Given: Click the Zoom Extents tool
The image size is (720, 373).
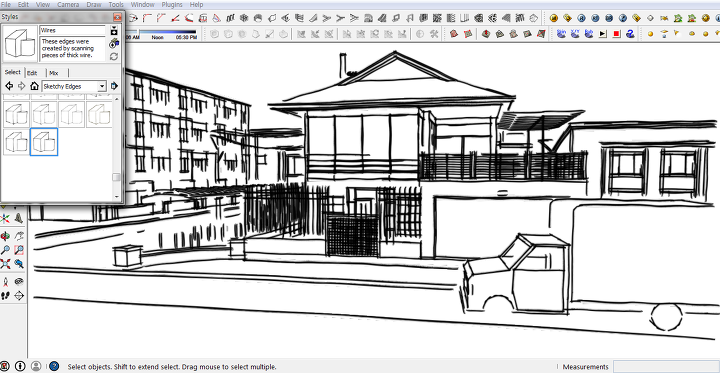Looking at the screenshot, I should pyautogui.click(x=6, y=264).
